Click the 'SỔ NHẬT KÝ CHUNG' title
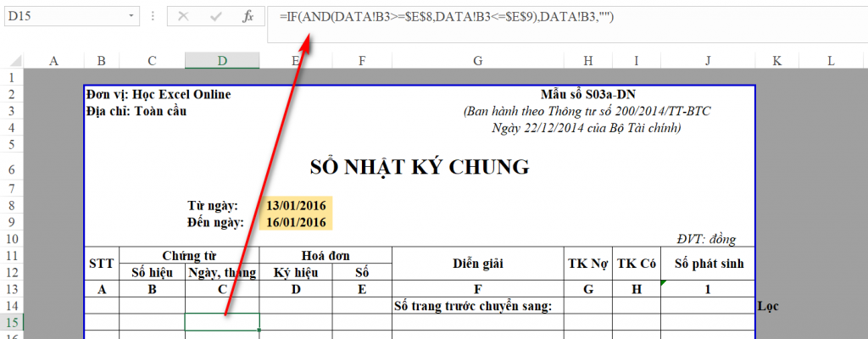Screen dimensions: 868x339 (420, 165)
